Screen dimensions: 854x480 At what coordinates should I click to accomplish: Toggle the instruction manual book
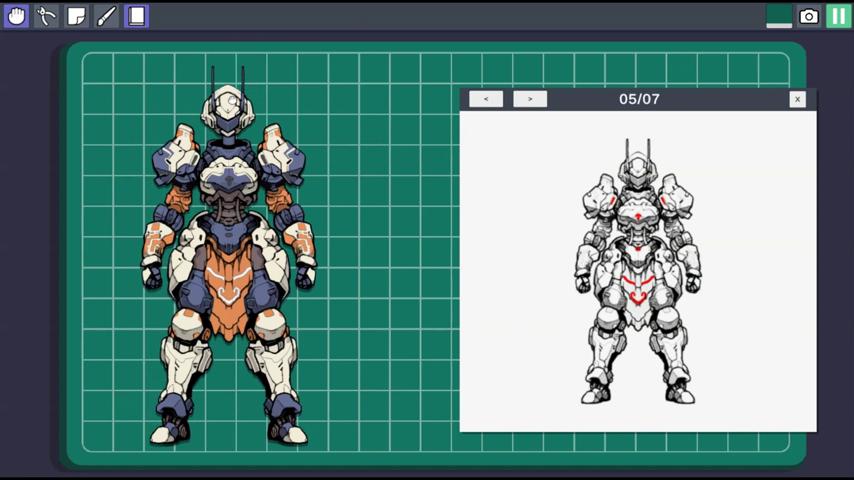[x=136, y=16]
